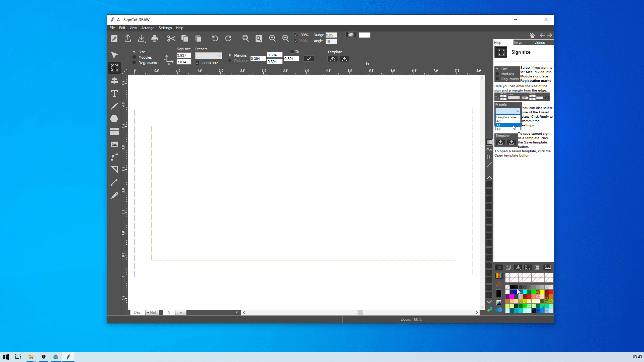The height and width of the screenshot is (362, 644).
Task: Collapse the layer list up chevron
Action: click(x=489, y=178)
